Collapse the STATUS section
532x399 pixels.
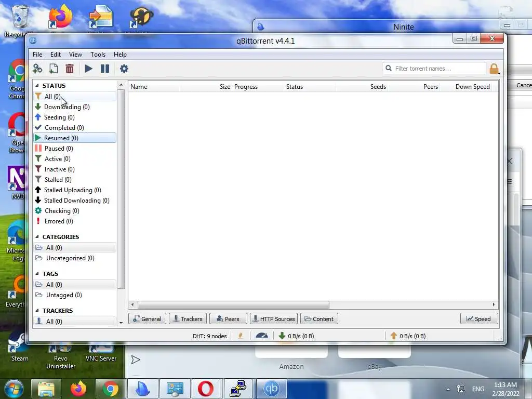pyautogui.click(x=37, y=86)
